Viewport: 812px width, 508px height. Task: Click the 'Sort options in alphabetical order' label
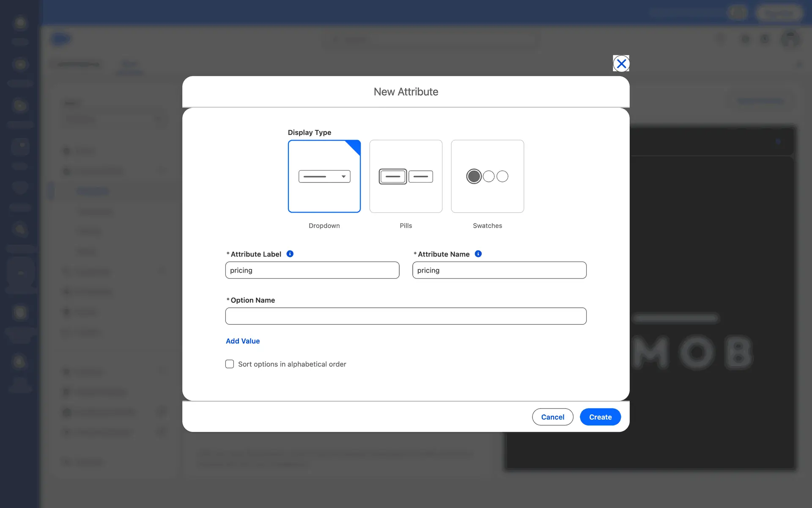[x=292, y=364]
